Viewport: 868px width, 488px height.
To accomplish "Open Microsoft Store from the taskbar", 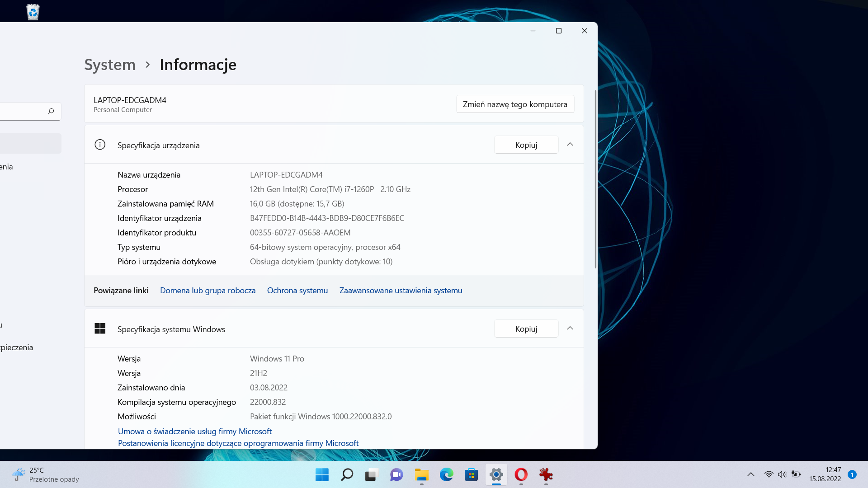I will tap(471, 474).
